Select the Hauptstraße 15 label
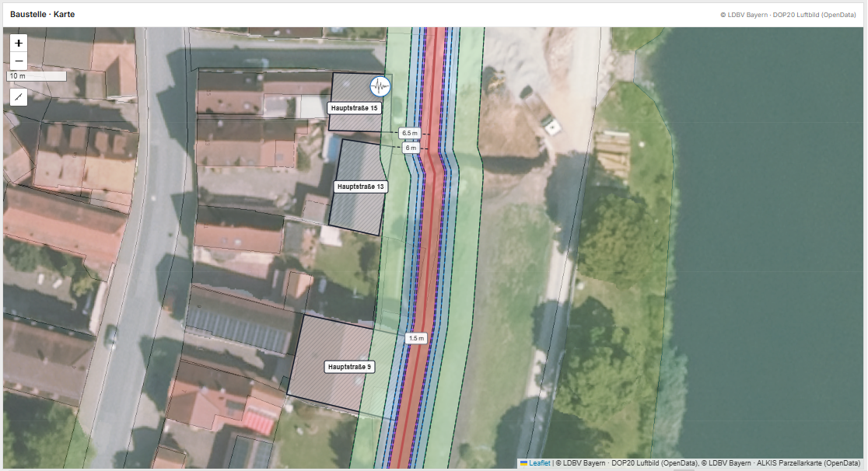This screenshot has height=471, width=868. point(355,108)
